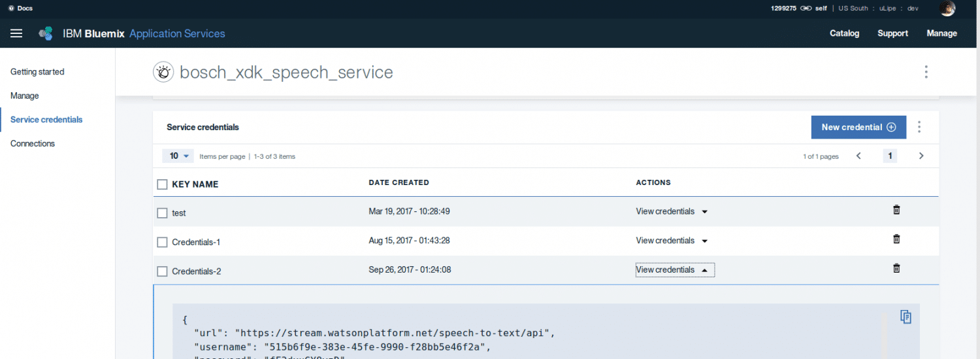Open the items per page dropdown
Screen dimensions: 980x359
[x=178, y=156]
